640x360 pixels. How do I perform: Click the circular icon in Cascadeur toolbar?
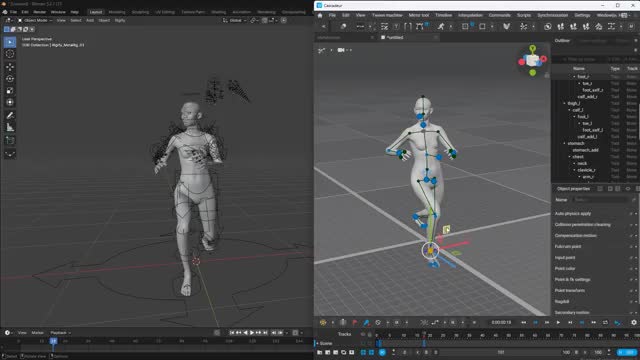pos(547,27)
